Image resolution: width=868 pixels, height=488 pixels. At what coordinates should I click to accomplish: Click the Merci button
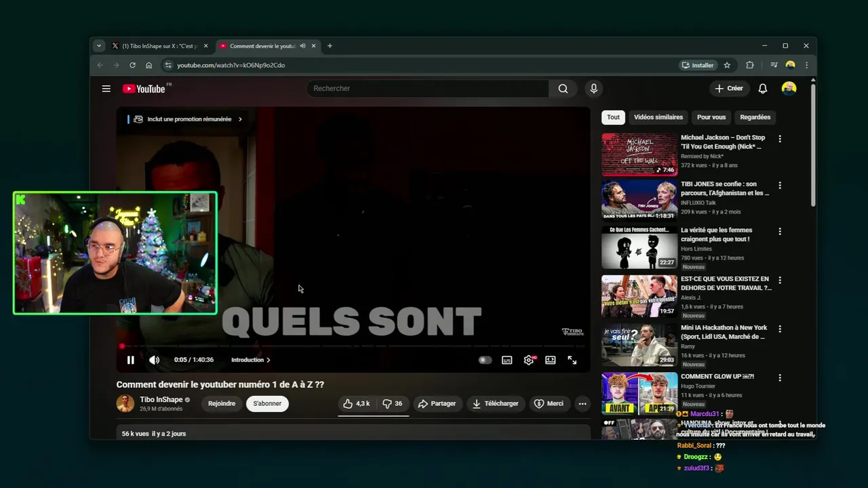click(549, 403)
